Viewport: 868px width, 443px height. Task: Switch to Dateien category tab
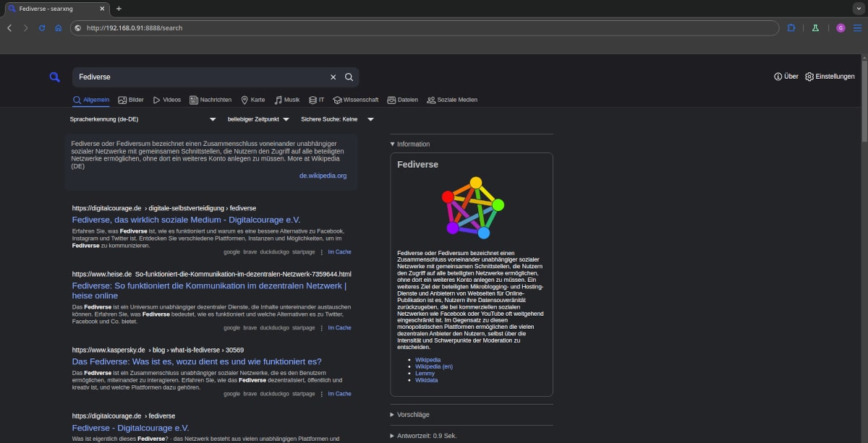pyautogui.click(x=402, y=100)
